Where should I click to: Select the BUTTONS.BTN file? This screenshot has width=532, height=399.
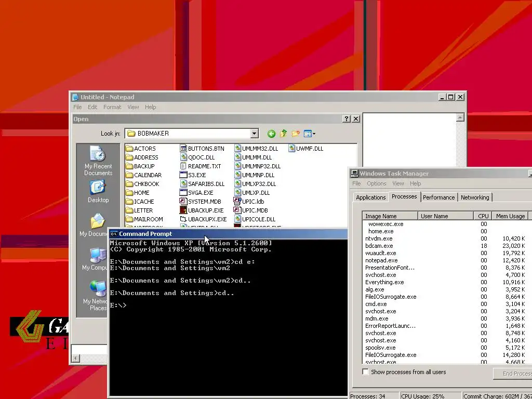tap(202, 149)
